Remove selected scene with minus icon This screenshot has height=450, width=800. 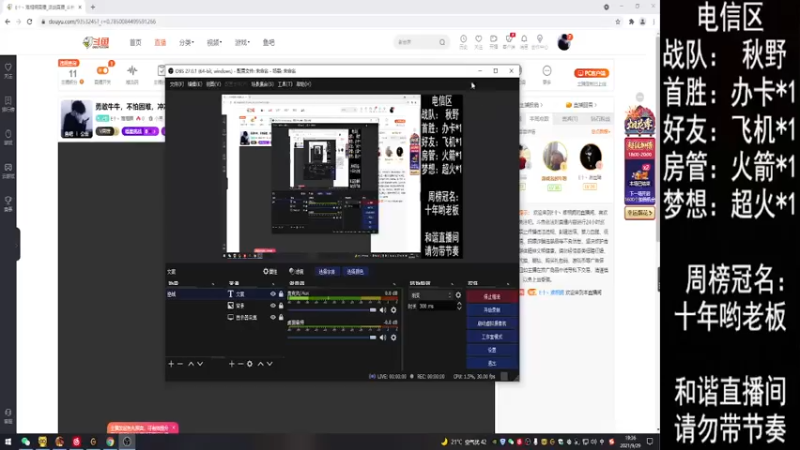coord(180,364)
